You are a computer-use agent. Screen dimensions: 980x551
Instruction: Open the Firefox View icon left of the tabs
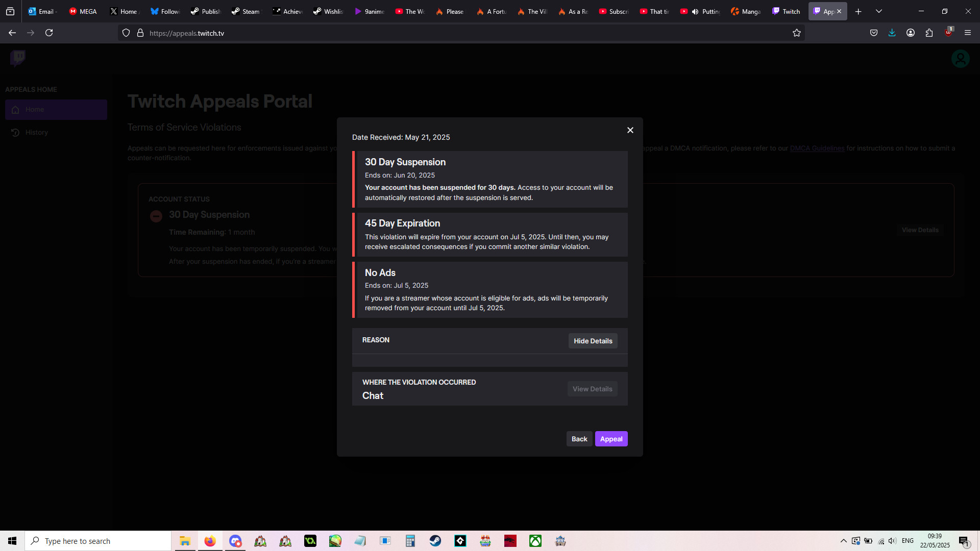pyautogui.click(x=10, y=11)
